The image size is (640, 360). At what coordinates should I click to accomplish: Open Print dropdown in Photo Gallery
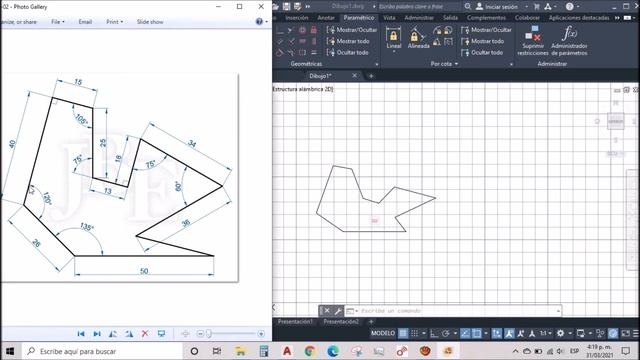pos(114,22)
